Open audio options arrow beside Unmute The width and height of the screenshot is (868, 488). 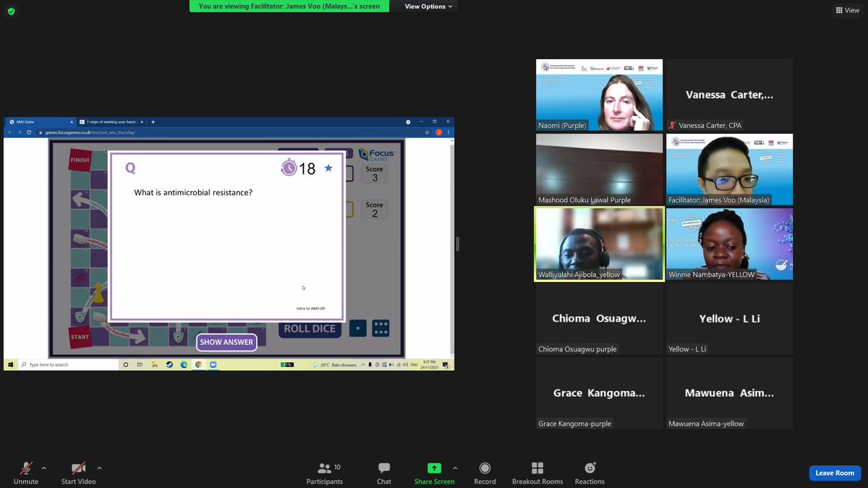point(43,468)
